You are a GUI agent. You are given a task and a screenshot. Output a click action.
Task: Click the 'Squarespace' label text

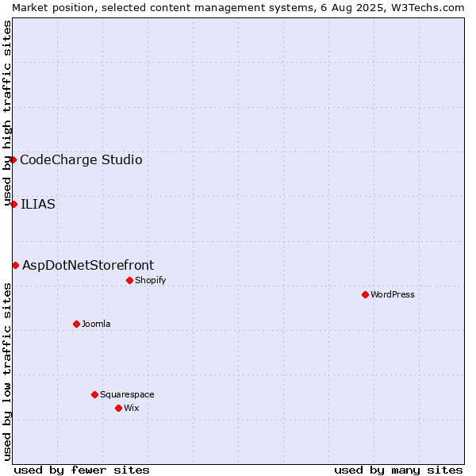click(127, 394)
